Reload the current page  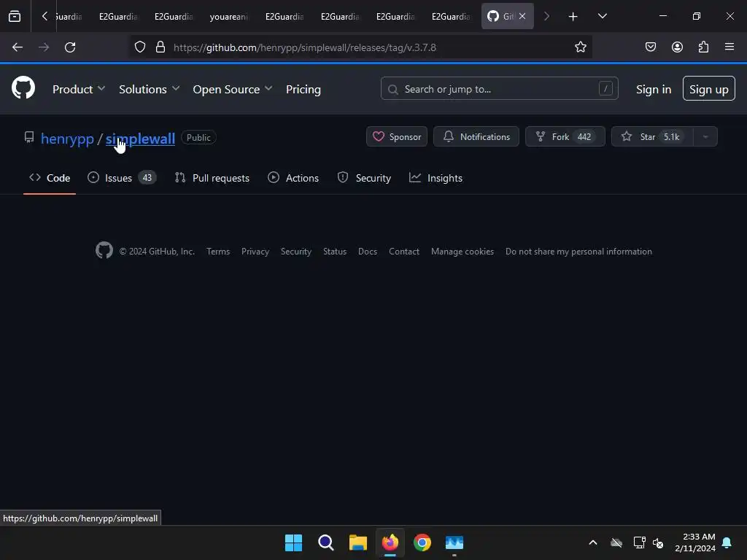click(70, 47)
